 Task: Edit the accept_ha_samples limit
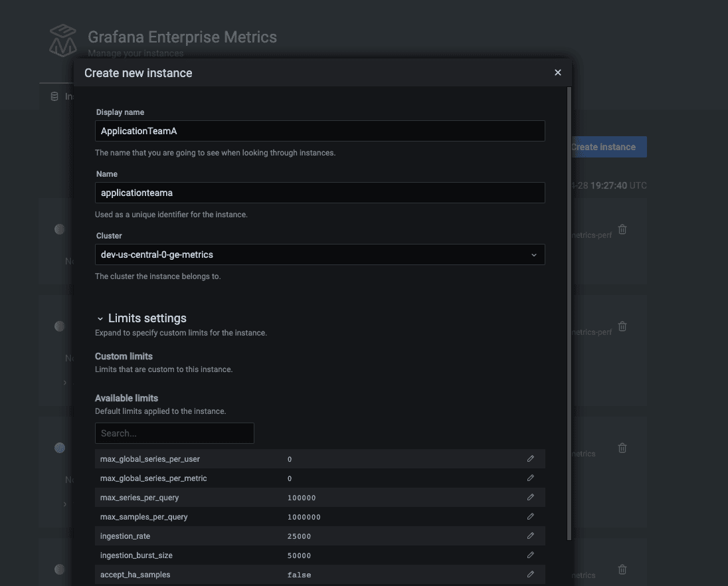(530, 574)
